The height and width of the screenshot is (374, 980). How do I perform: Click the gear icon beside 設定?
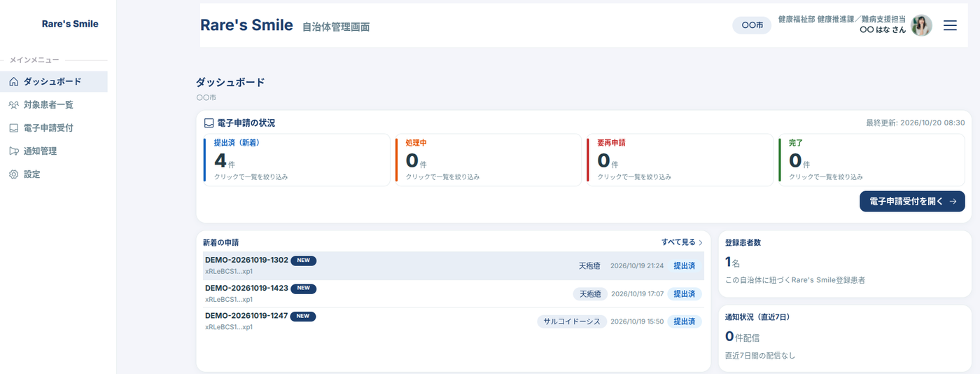(14, 174)
